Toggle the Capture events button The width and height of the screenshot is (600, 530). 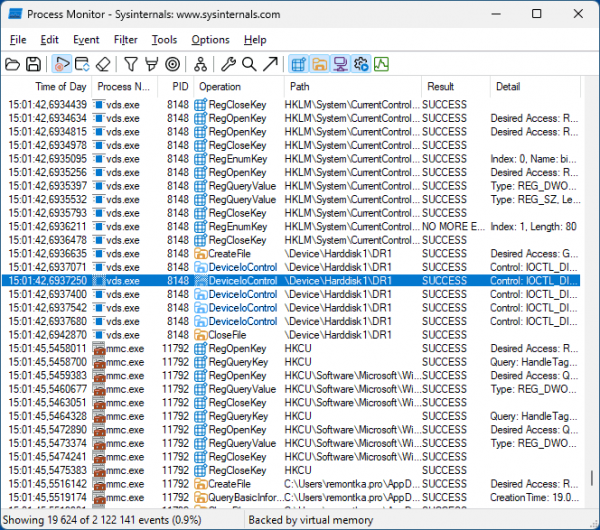coord(61,64)
